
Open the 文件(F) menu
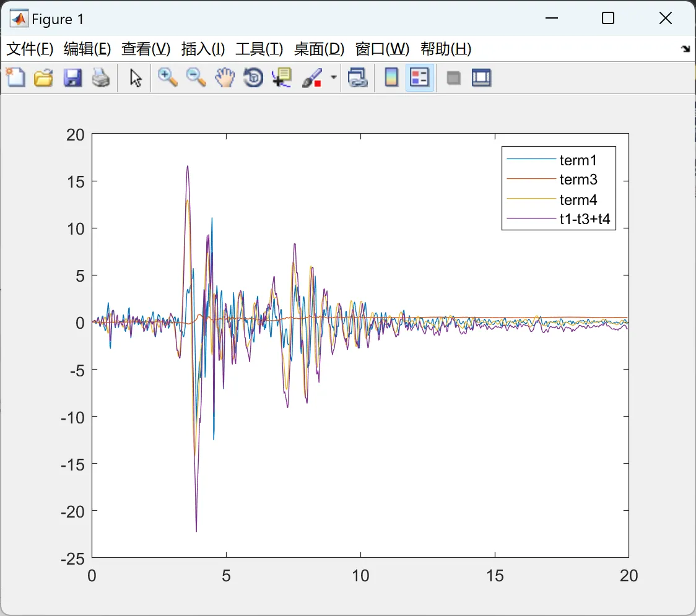(30, 49)
